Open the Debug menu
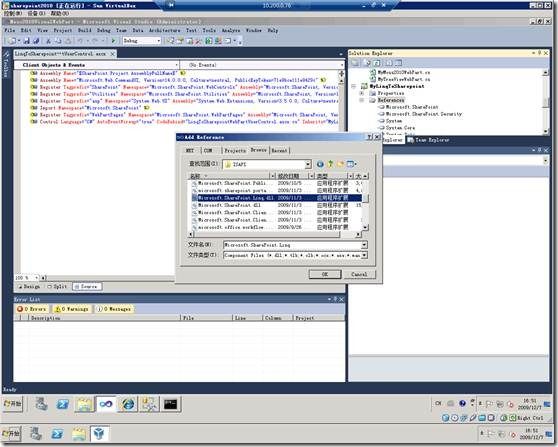558x447 pixels. [x=104, y=30]
